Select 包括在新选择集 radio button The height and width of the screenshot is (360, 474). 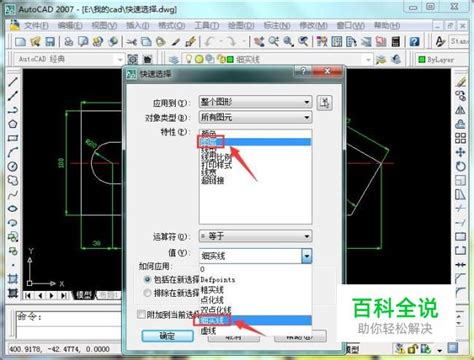147,279
